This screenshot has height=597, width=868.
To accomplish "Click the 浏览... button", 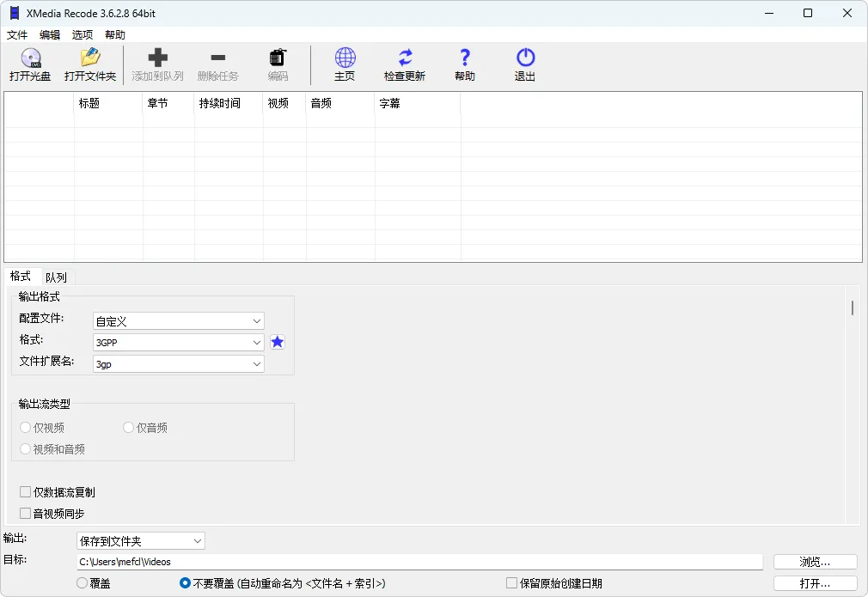I will point(816,562).
